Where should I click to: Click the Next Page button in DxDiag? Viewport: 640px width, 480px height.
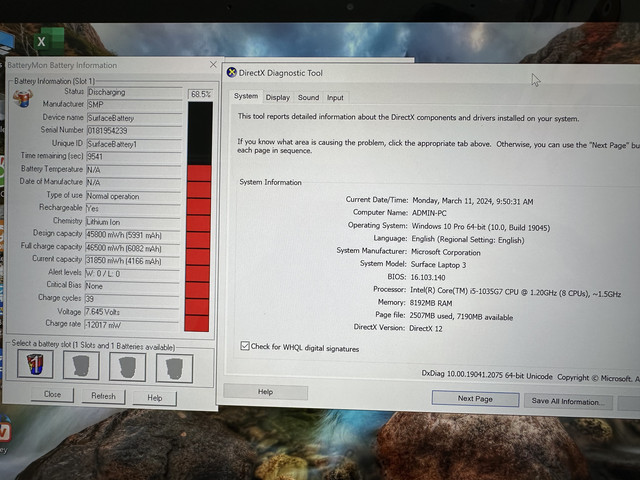475,399
